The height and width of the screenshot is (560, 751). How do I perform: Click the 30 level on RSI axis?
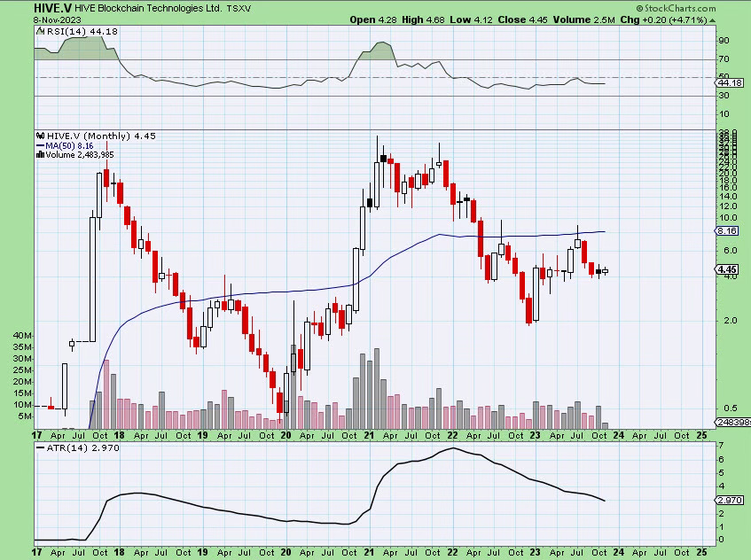tap(724, 96)
